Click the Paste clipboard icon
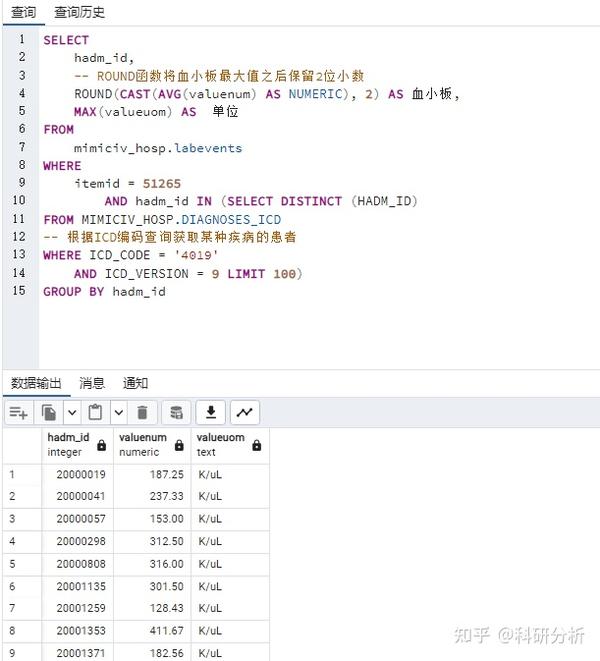The width and height of the screenshot is (600, 661). point(95,412)
